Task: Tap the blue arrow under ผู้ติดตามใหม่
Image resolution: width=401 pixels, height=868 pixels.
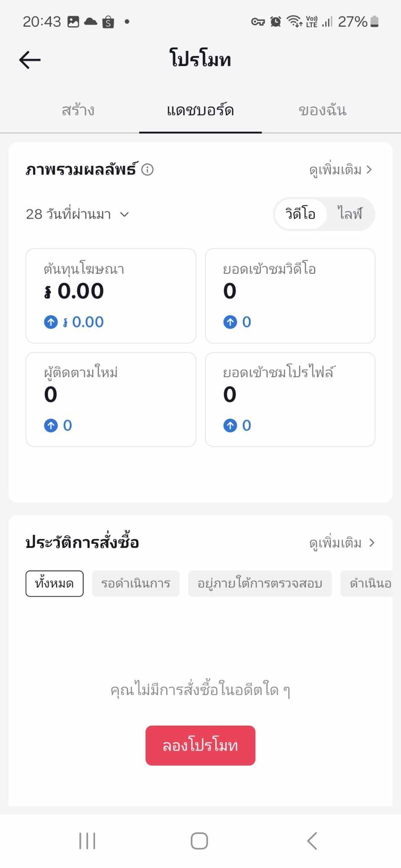Action: (51, 426)
